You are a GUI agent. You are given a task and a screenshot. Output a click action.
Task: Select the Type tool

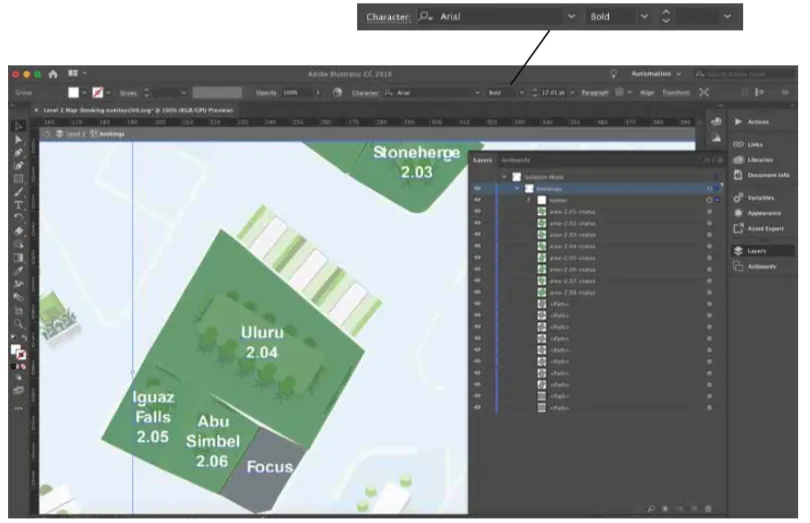(x=18, y=204)
